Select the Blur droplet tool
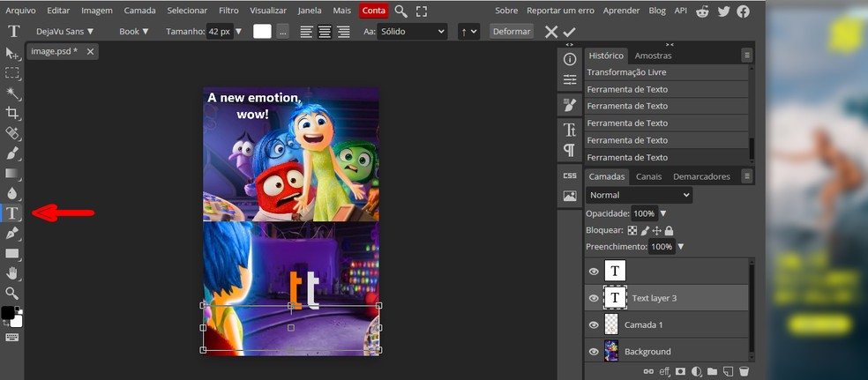This screenshot has width=868, height=380. (x=12, y=193)
